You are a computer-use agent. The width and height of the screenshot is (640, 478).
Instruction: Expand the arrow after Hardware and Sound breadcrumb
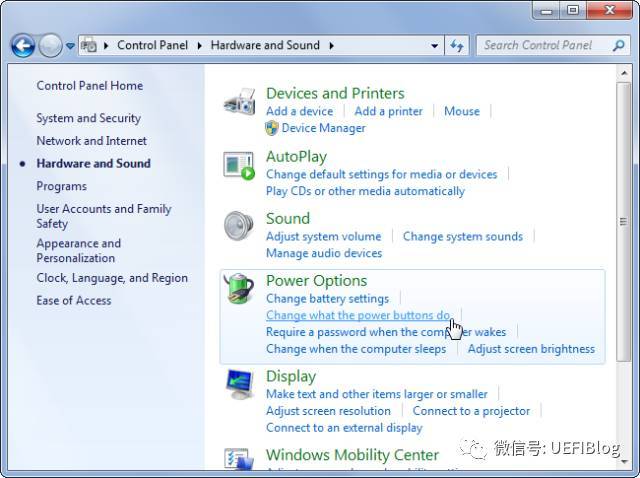(x=331, y=45)
